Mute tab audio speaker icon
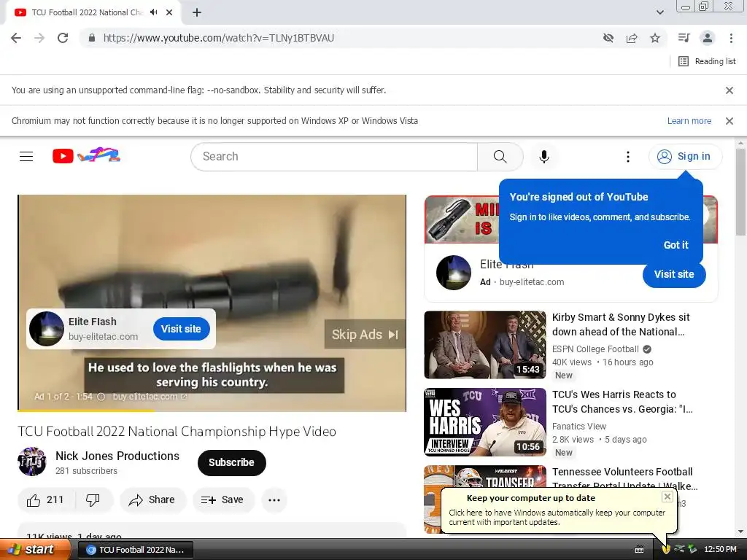 pyautogui.click(x=153, y=12)
